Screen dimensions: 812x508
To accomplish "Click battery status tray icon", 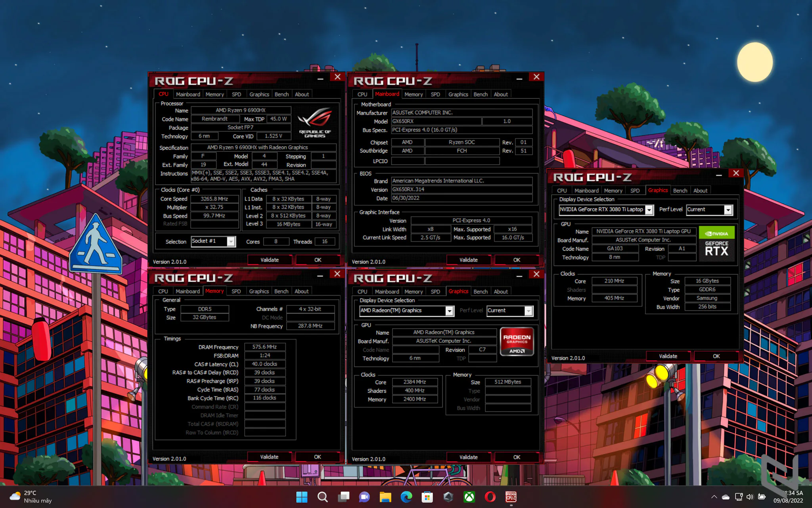I will [761, 496].
